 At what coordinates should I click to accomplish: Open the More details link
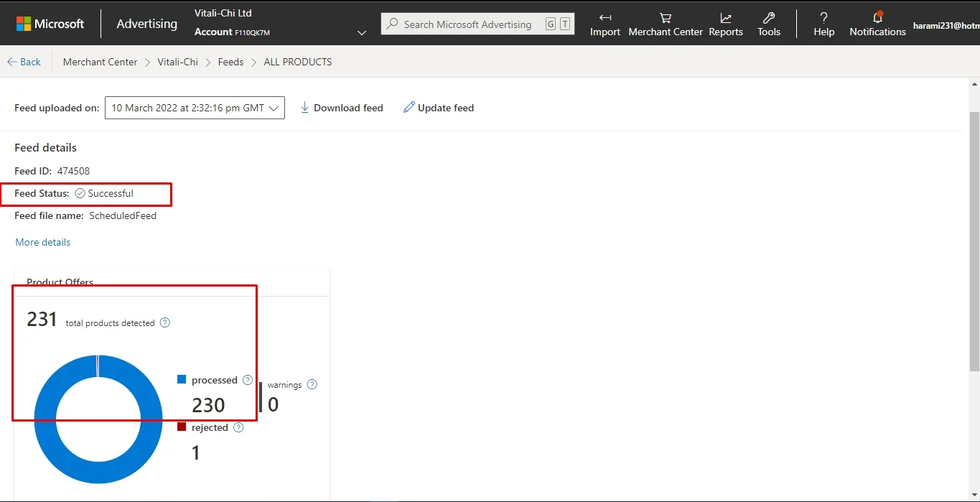click(x=43, y=242)
